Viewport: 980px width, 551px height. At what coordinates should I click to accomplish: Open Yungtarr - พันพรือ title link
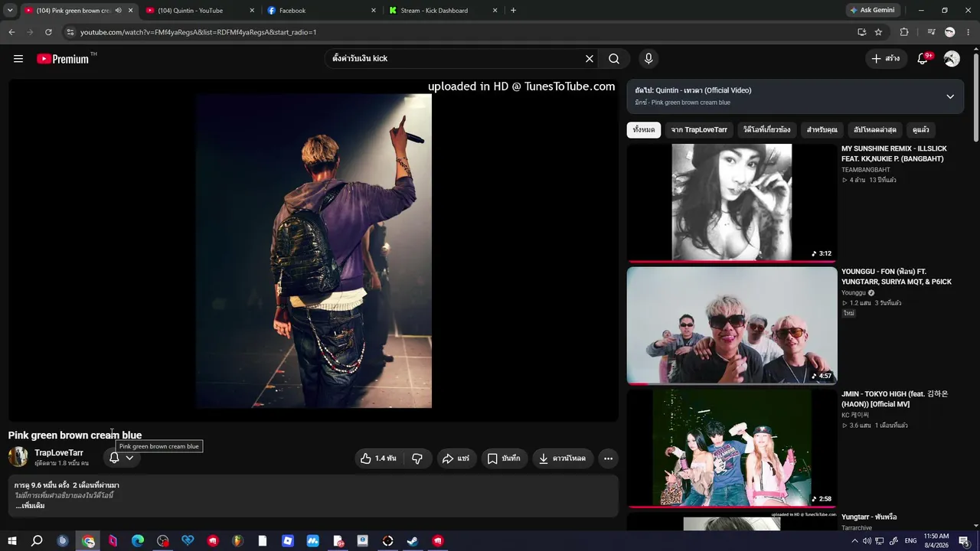point(869,517)
